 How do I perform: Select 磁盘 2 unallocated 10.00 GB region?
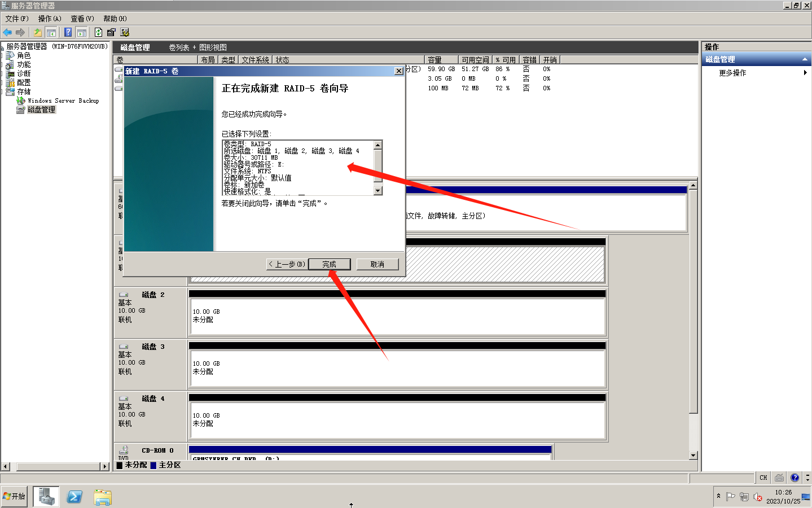(397, 316)
